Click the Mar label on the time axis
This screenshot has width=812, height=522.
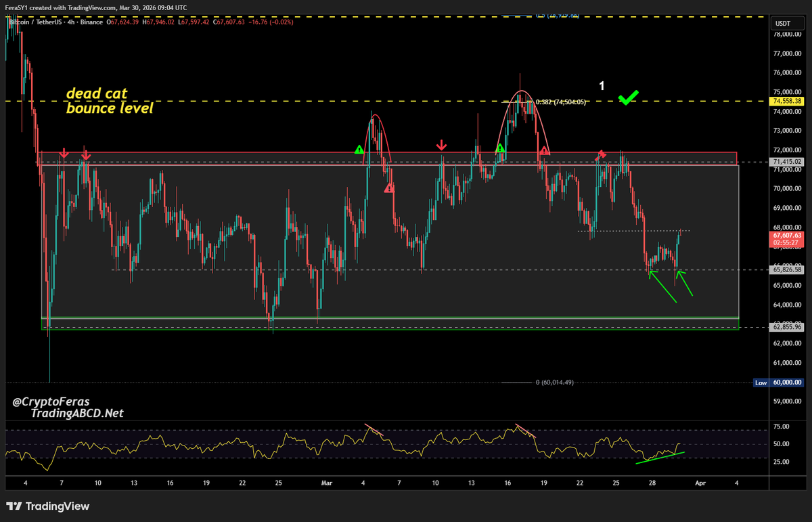pos(327,483)
